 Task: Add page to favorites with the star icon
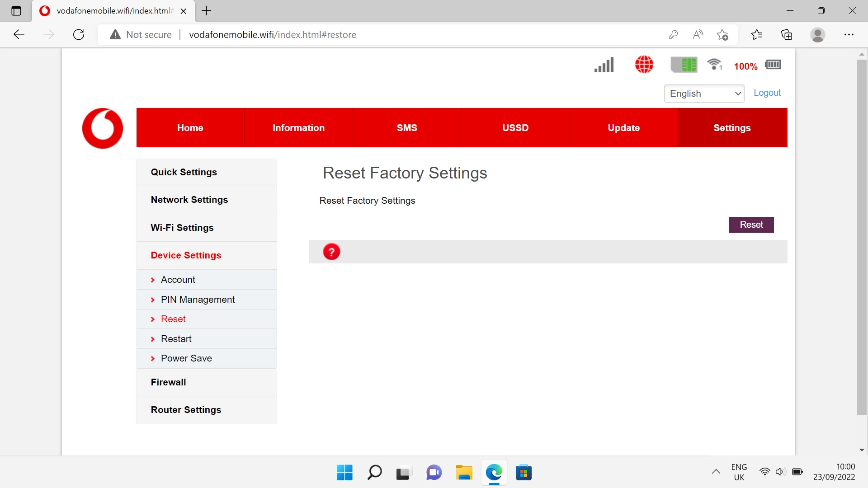(722, 34)
